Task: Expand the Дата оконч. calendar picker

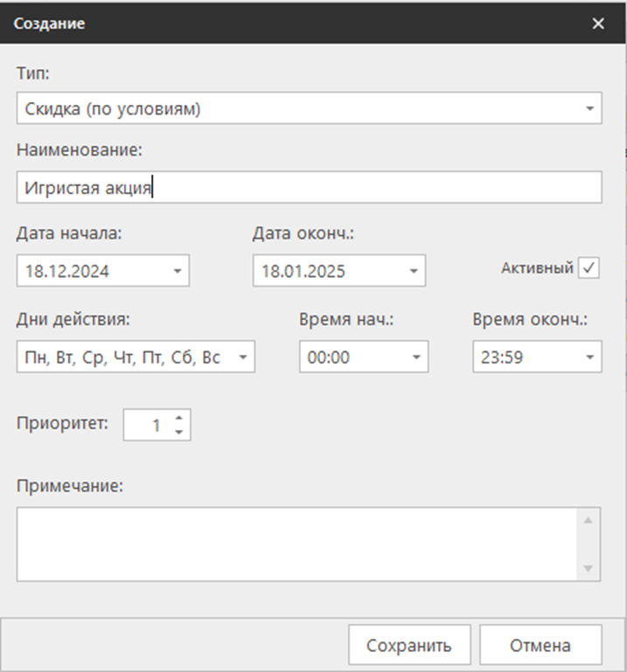Action: (413, 271)
